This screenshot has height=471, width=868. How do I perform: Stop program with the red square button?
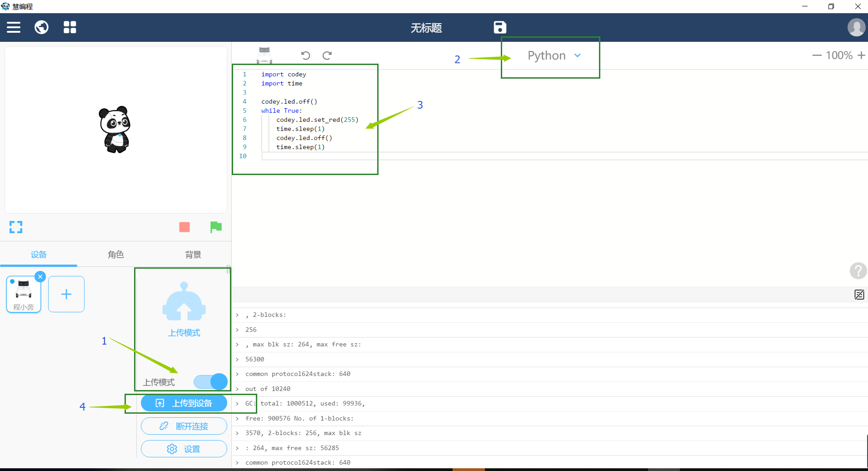[185, 227]
